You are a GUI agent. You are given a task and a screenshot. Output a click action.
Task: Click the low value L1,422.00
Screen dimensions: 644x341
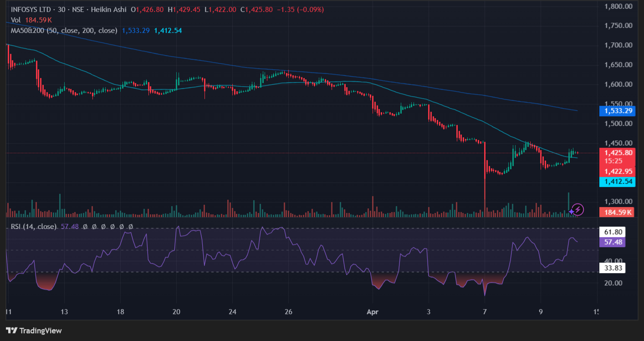220,9
